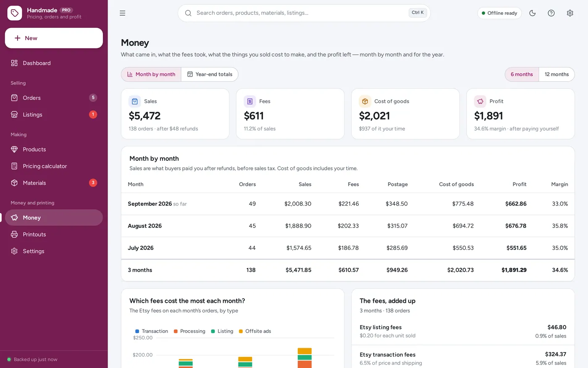This screenshot has height=368, width=588.
Task: Click the September 2026 row label
Action: point(150,204)
